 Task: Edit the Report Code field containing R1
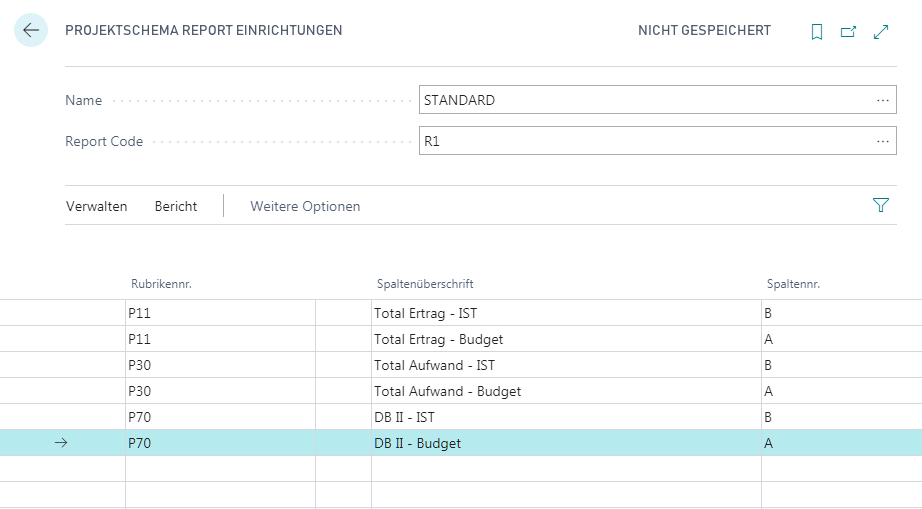tap(657, 140)
